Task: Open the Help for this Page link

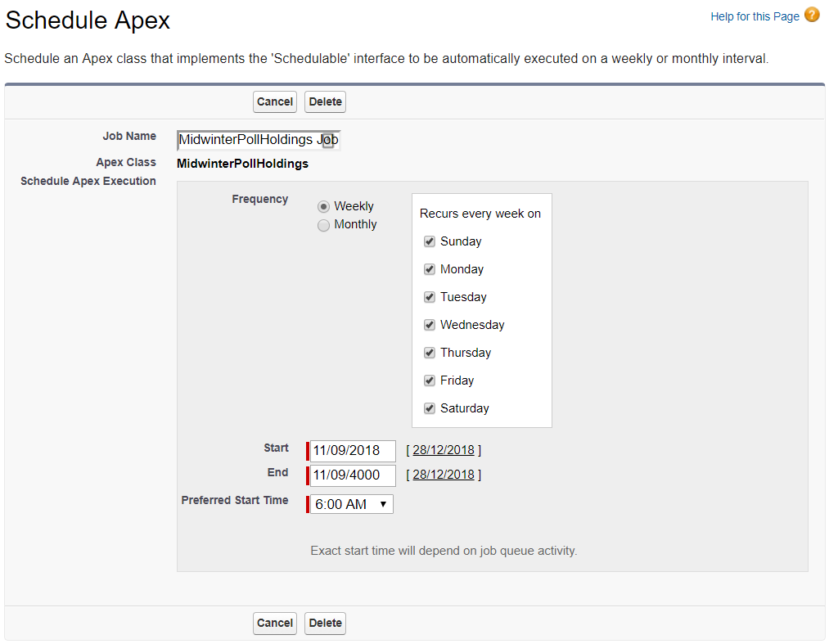Action: (x=755, y=17)
